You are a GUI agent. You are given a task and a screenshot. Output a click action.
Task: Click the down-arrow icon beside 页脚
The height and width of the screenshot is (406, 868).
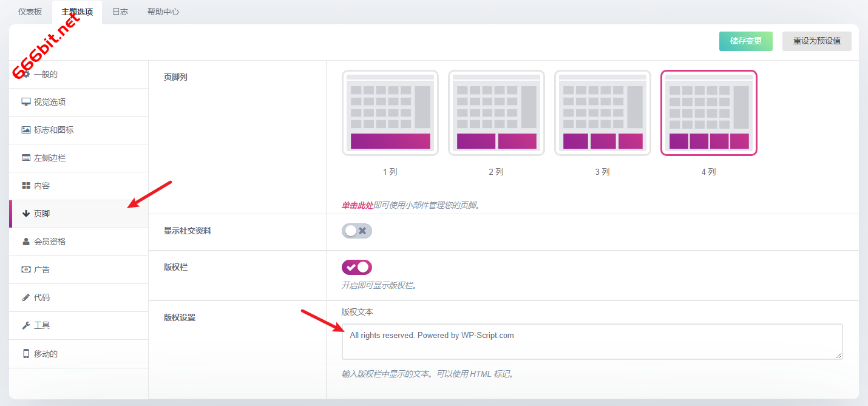[26, 214]
